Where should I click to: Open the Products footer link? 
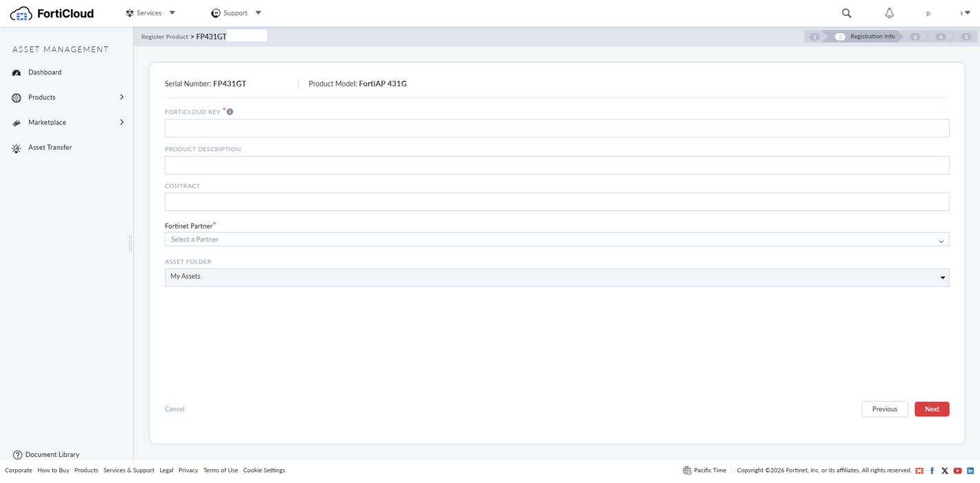pyautogui.click(x=86, y=471)
